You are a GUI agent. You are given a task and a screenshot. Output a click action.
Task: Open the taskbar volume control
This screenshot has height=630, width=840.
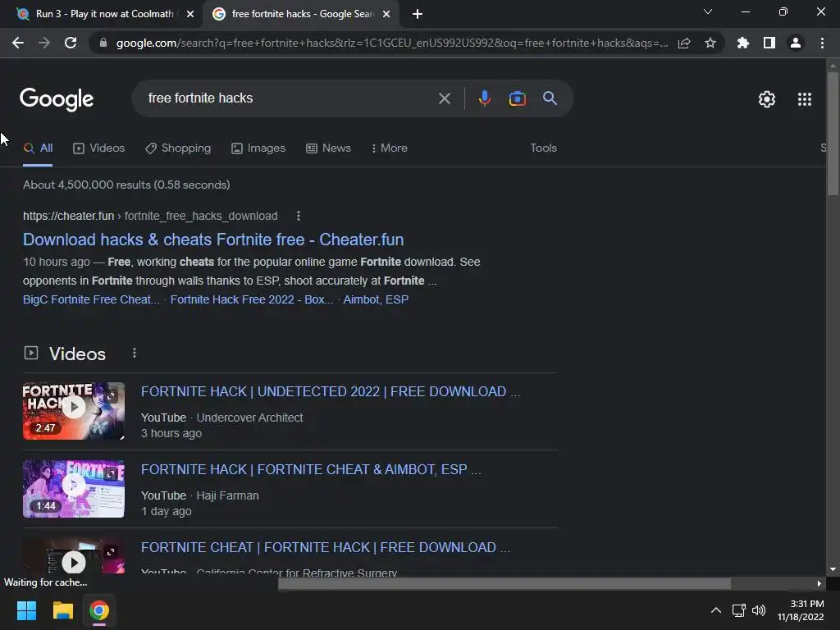coord(759,610)
